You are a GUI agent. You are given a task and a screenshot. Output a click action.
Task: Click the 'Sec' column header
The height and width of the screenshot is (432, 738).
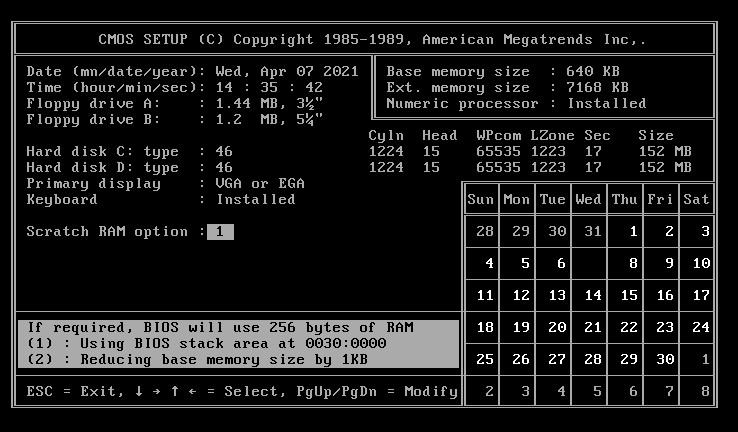(597, 136)
